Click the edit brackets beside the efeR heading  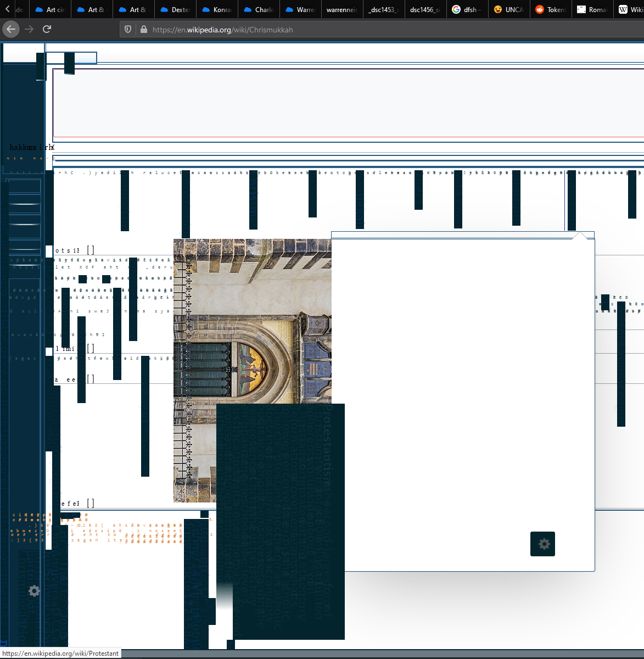(91, 503)
